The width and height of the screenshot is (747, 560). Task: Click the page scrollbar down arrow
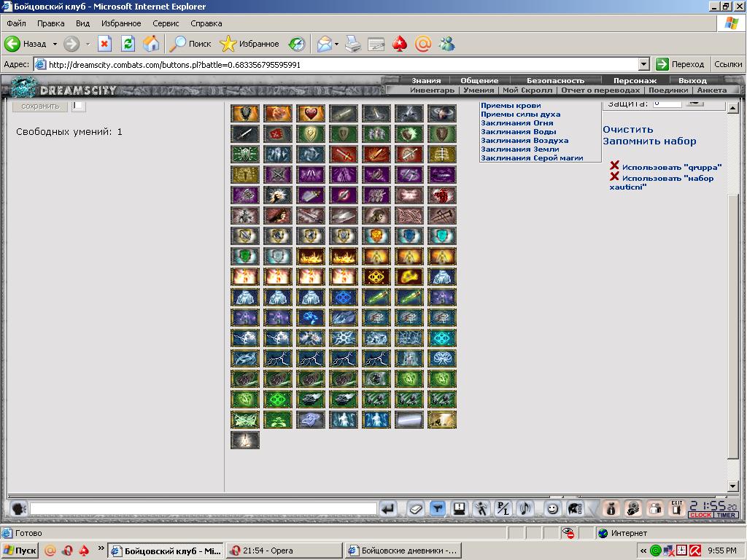[733, 486]
